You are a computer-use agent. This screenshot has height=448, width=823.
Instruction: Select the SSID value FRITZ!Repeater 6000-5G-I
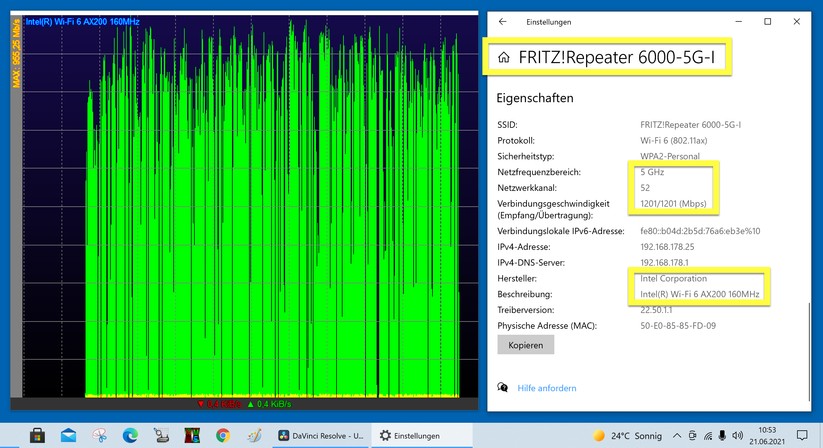click(690, 125)
